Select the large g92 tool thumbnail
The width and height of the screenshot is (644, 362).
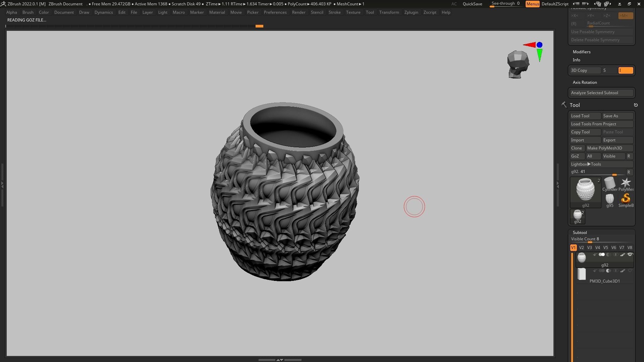point(585,192)
